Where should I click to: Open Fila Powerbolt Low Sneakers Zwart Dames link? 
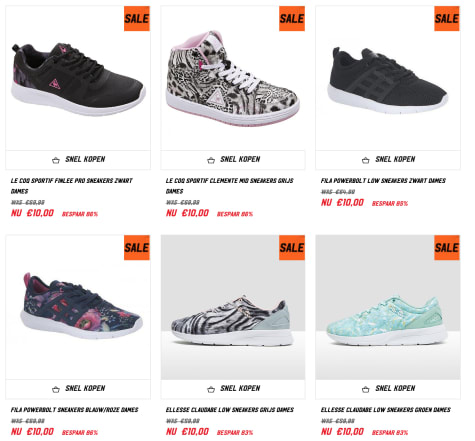tap(383, 180)
